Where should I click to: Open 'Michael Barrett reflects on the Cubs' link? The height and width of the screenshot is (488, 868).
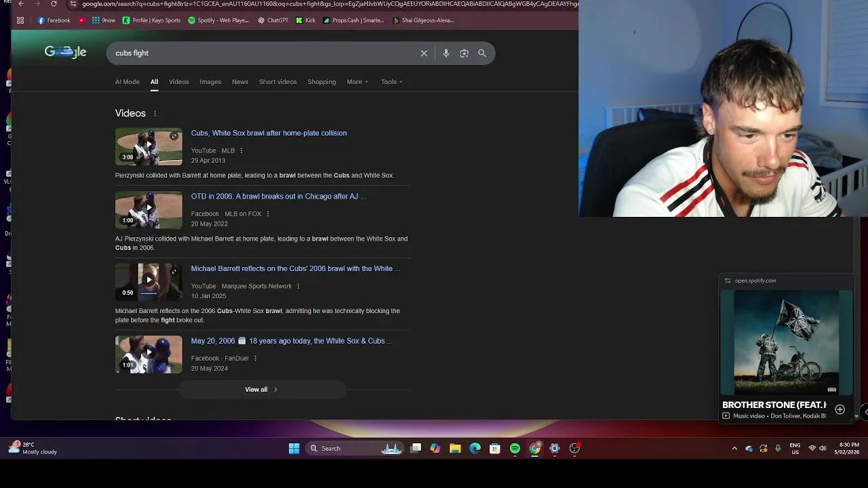[x=296, y=268]
